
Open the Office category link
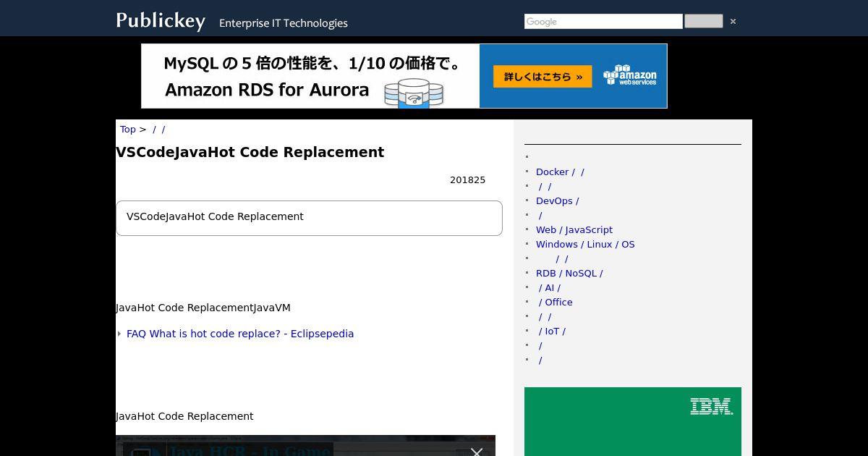tap(554, 302)
